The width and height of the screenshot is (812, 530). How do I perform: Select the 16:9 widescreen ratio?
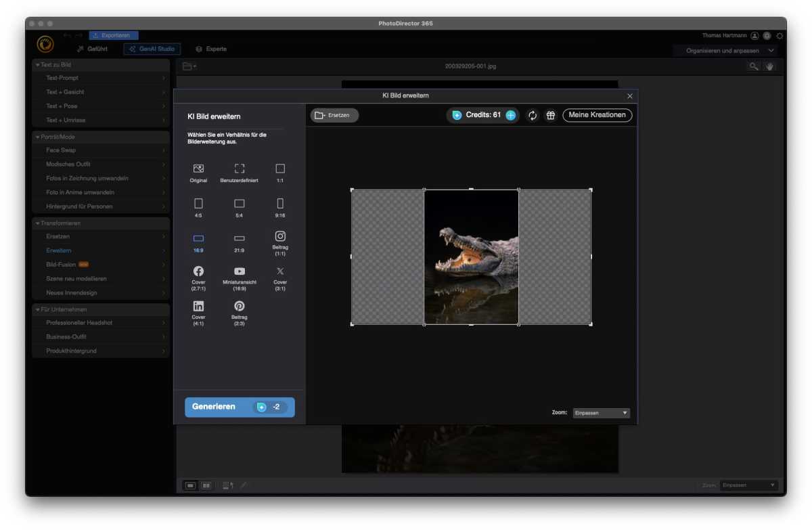click(198, 243)
